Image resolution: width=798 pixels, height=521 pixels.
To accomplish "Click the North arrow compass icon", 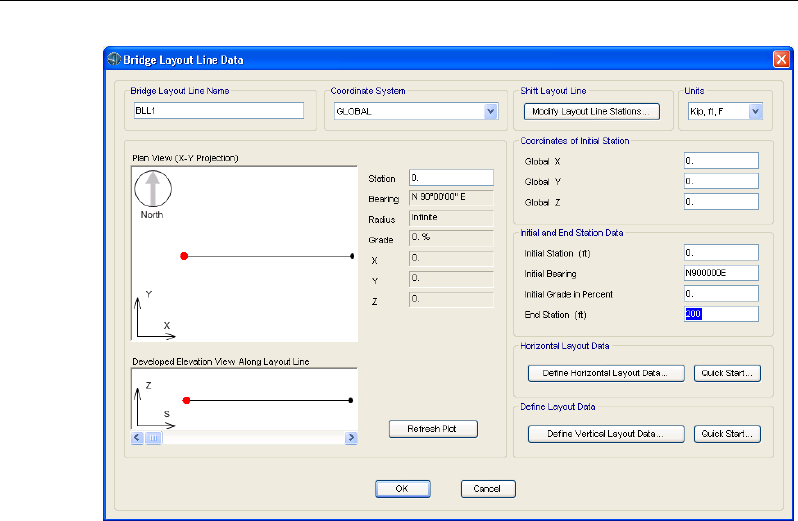I will point(153,190).
